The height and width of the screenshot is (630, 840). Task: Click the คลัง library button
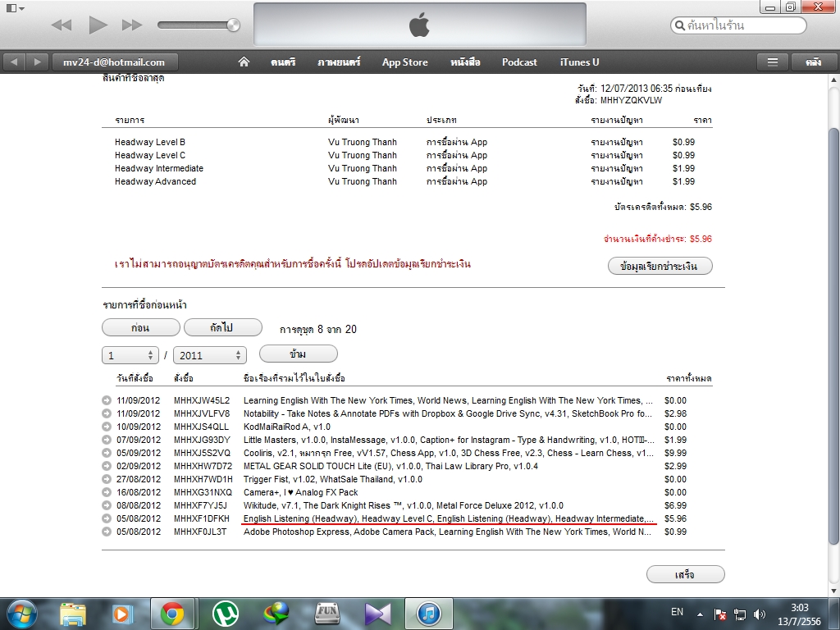tap(813, 62)
